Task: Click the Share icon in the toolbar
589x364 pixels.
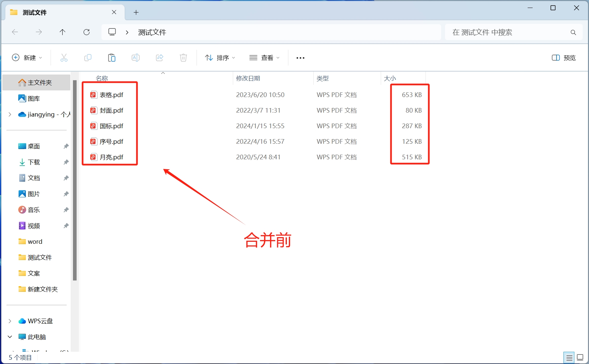Action: (x=160, y=58)
